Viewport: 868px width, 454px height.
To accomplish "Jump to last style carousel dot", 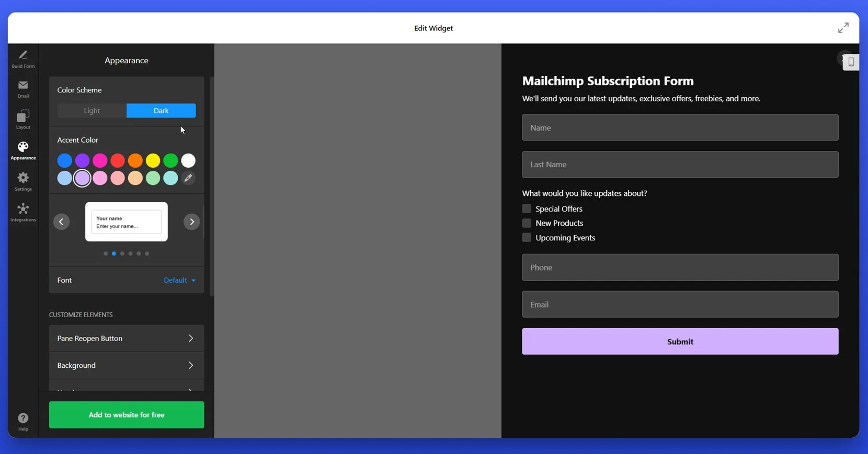I will (x=147, y=254).
